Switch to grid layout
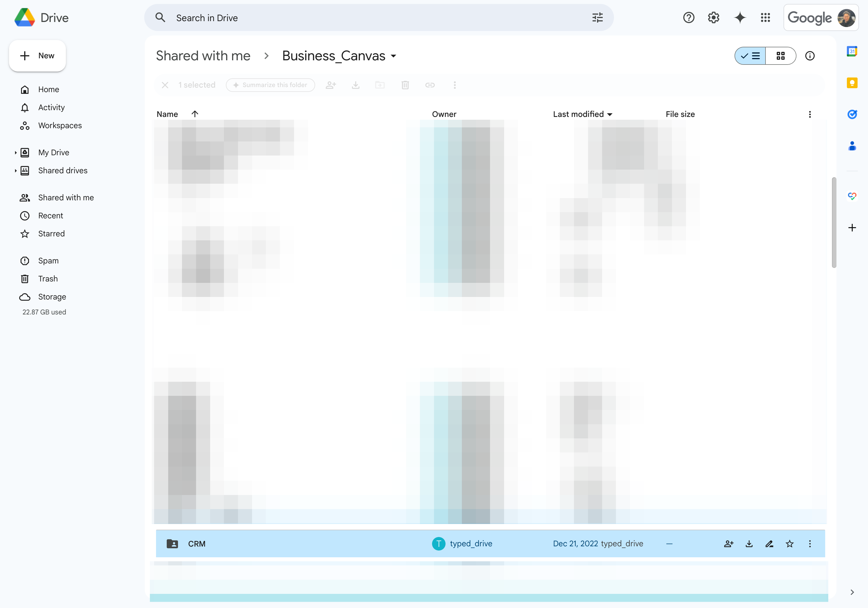This screenshot has width=868, height=608. tap(780, 56)
